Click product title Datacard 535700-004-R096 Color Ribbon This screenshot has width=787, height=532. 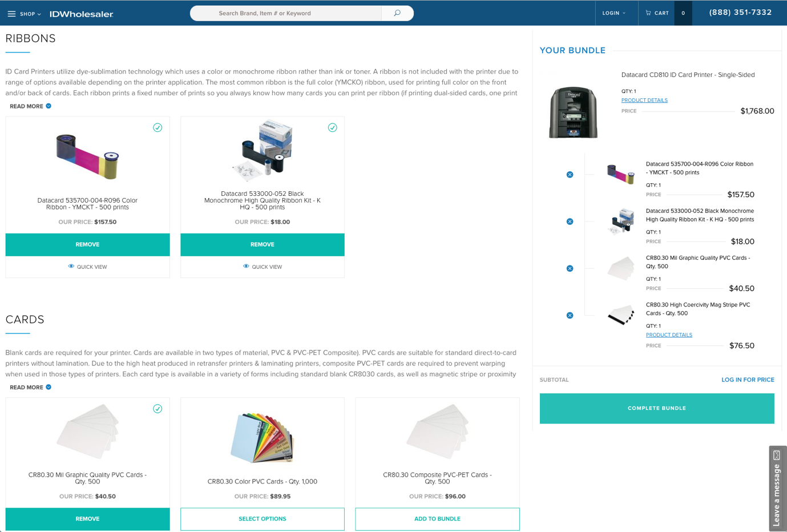(x=87, y=204)
